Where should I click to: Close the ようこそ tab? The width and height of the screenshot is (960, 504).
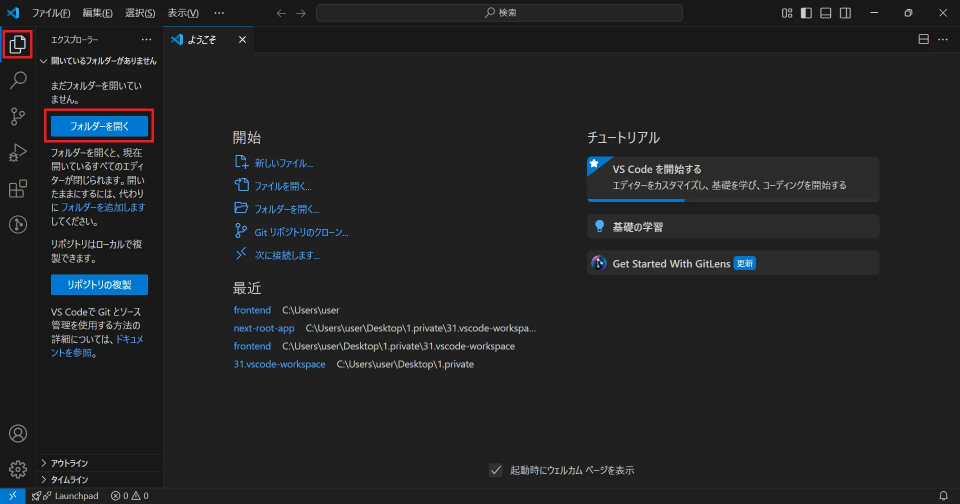tap(242, 39)
